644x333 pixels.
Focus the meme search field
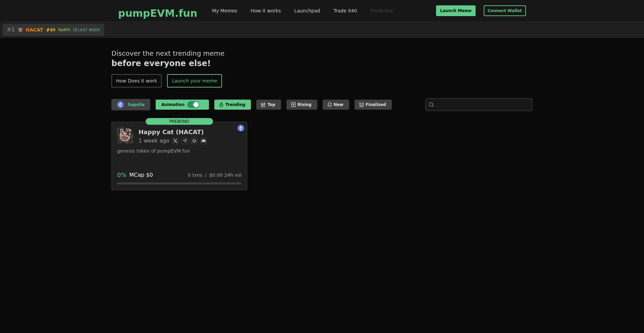(479, 105)
